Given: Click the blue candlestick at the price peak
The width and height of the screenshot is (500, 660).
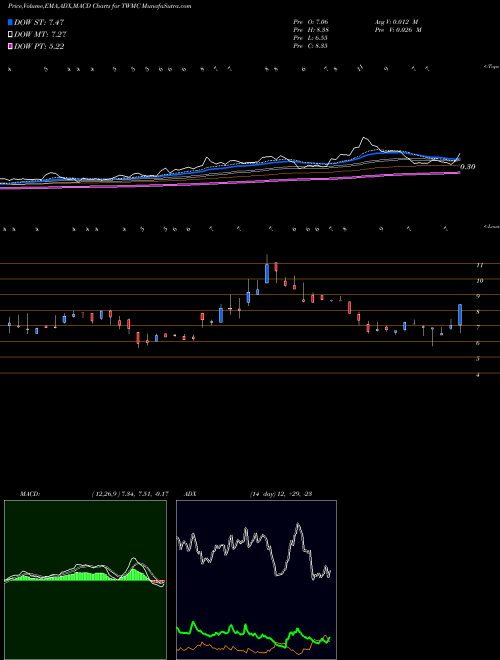Looking at the screenshot, I should click(x=267, y=273).
